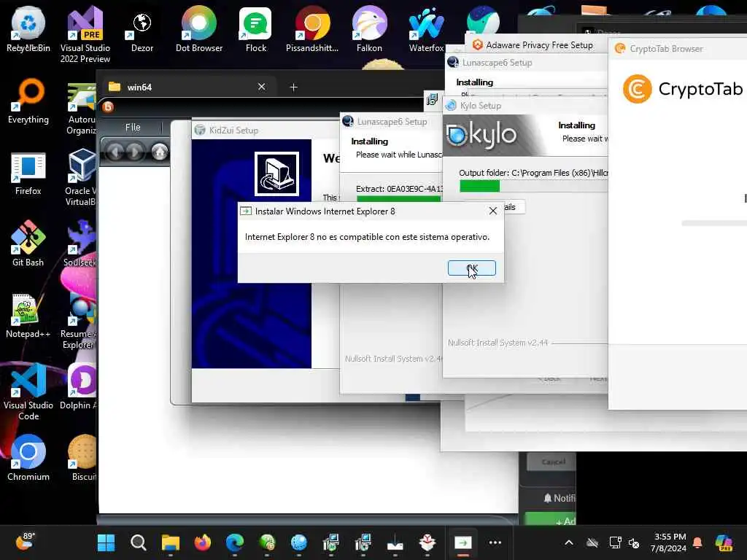747x560 pixels.
Task: Open the clock showing 3:55 PM
Action: point(670,542)
